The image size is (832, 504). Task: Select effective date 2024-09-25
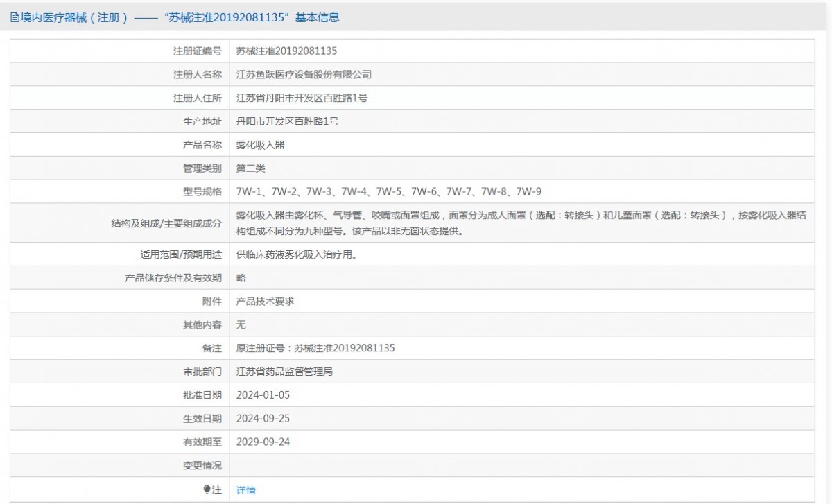point(263,419)
